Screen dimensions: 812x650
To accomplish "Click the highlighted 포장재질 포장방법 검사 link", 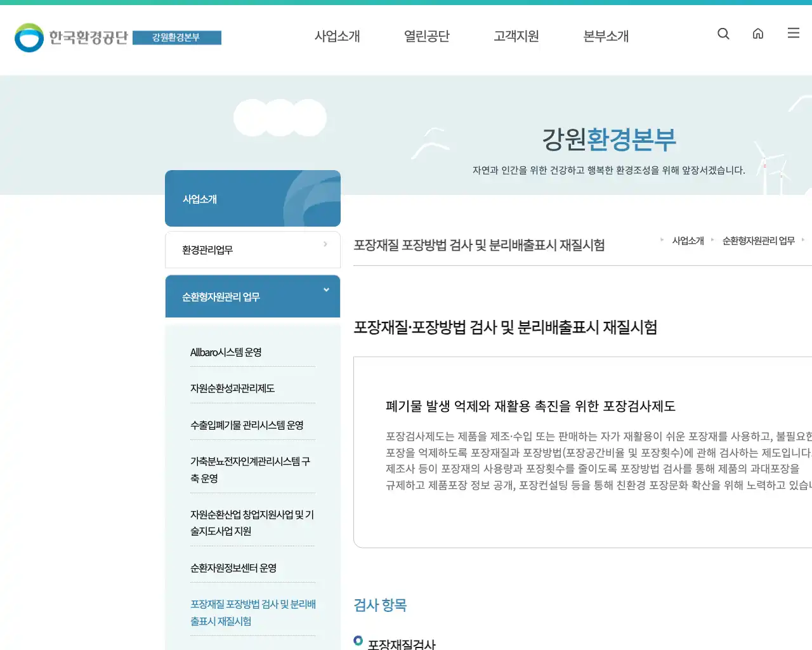I will (x=252, y=613).
